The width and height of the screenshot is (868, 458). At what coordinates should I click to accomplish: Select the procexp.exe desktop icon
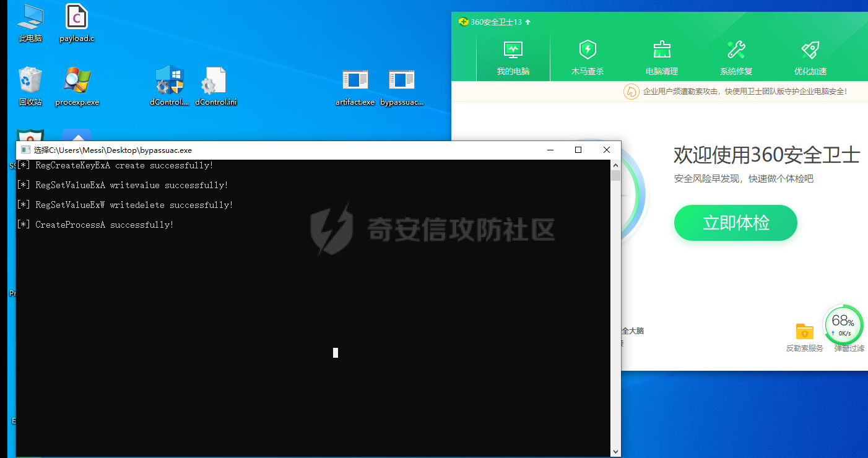(x=77, y=87)
